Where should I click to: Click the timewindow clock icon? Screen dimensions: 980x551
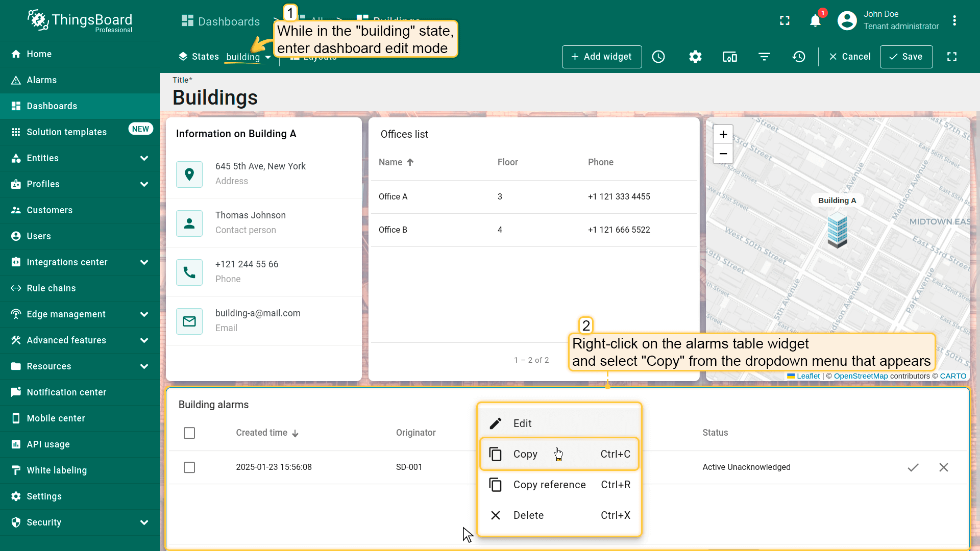[658, 57]
